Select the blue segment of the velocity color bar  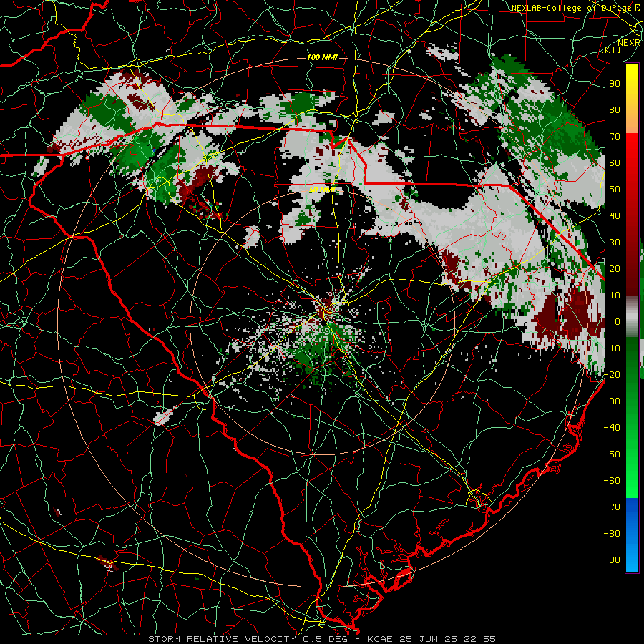(632, 535)
